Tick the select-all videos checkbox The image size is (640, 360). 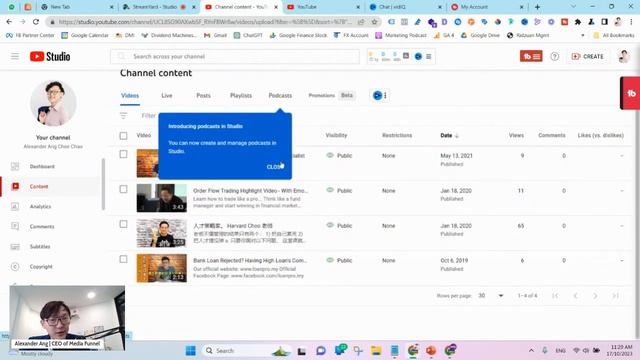[123, 136]
